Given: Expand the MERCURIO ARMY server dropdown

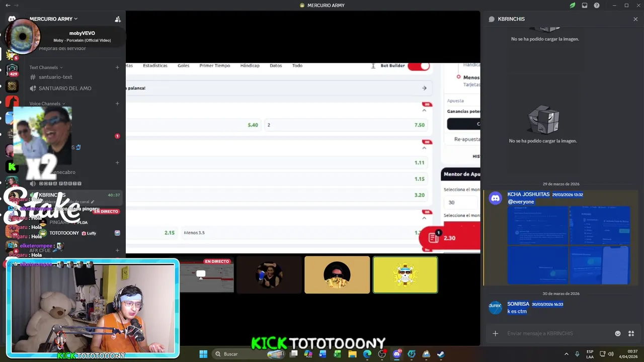Looking at the screenshot, I should [54, 19].
